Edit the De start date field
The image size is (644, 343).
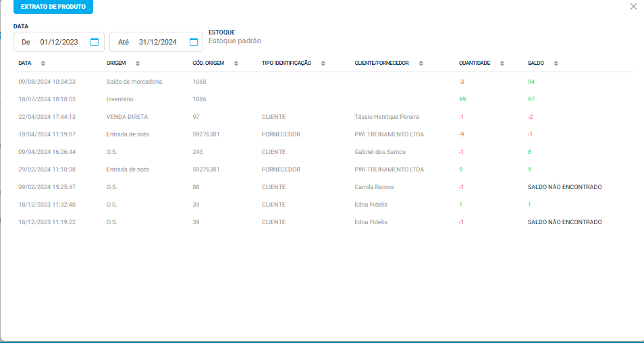click(59, 42)
